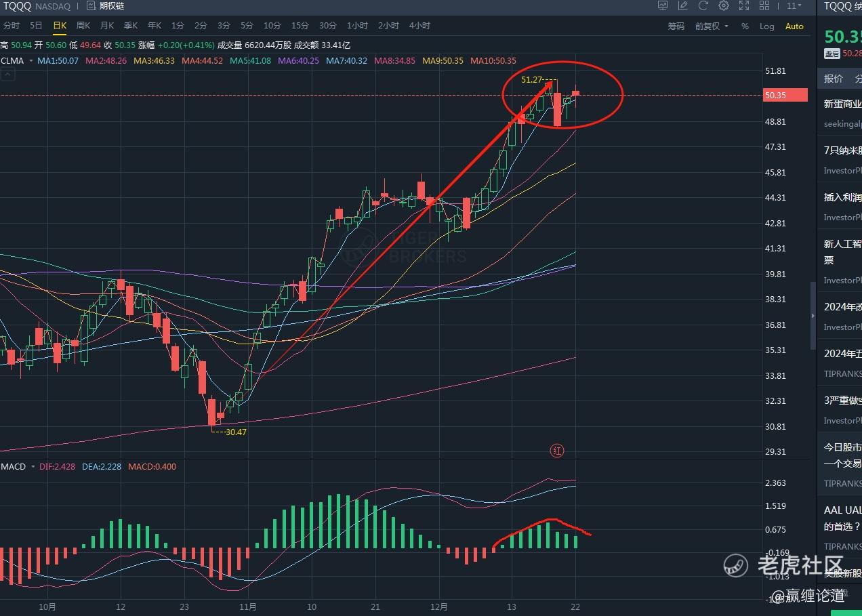The width and height of the screenshot is (862, 616).
Task: Open the 3严重做空 news headline
Action: pyautogui.click(x=842, y=401)
